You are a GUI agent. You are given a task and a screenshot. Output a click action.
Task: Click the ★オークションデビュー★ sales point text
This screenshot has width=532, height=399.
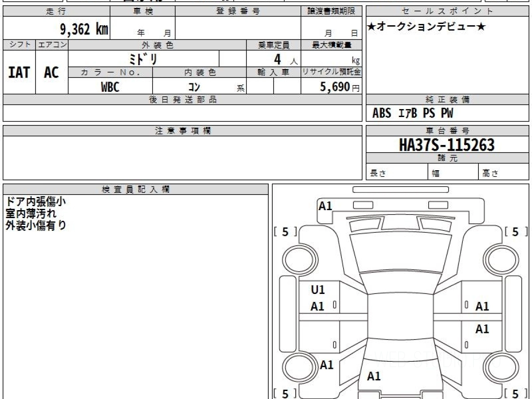pyautogui.click(x=426, y=27)
